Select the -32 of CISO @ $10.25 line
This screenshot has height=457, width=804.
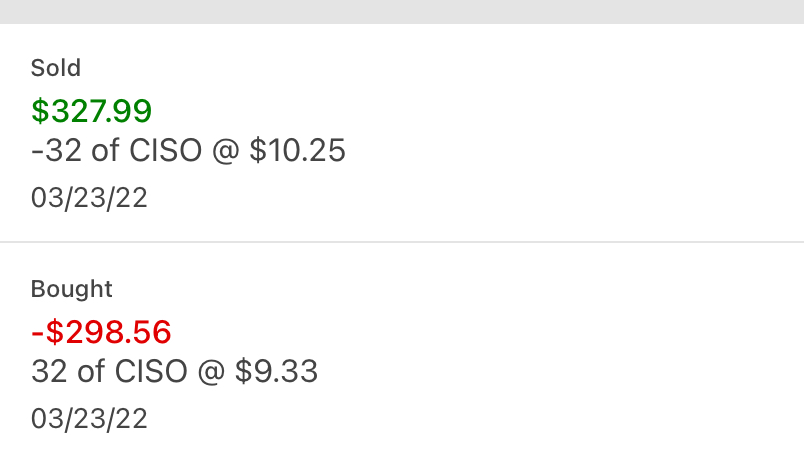point(188,151)
